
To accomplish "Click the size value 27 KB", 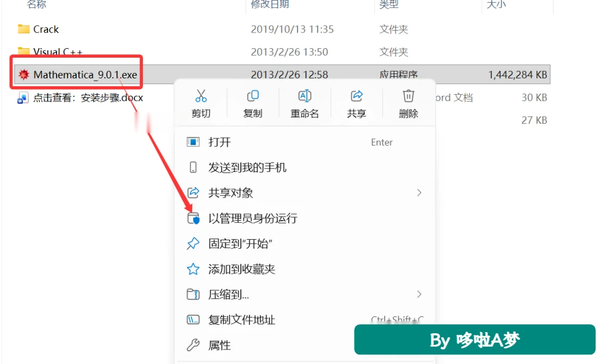I will coord(534,120).
